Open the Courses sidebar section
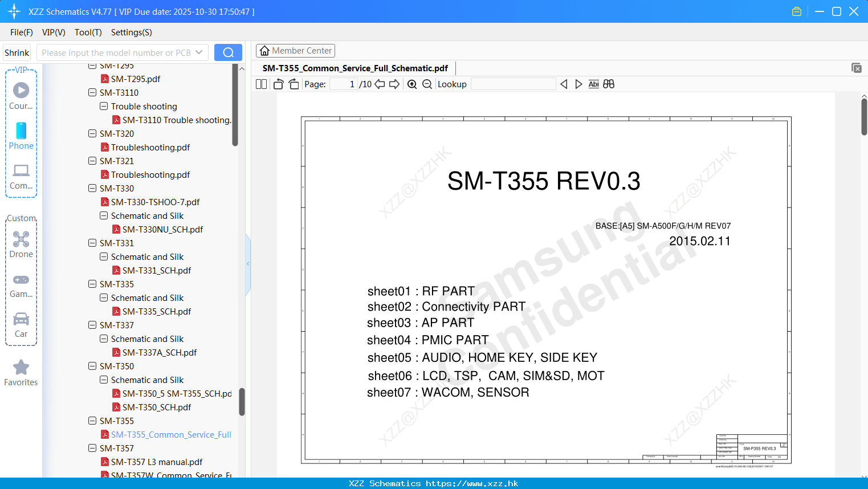868x489 pixels. 21,96
